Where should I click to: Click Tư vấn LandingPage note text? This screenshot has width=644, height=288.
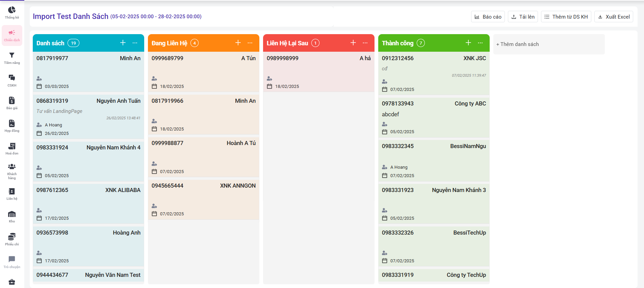(59, 111)
